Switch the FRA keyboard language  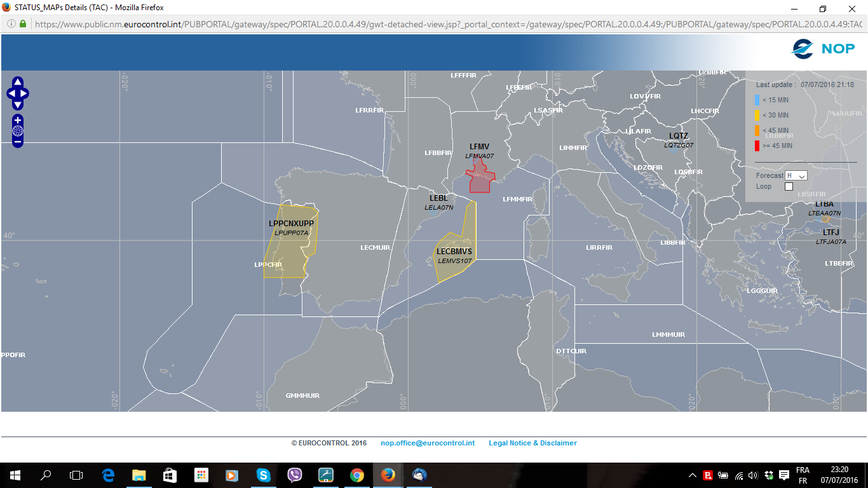[803, 475]
